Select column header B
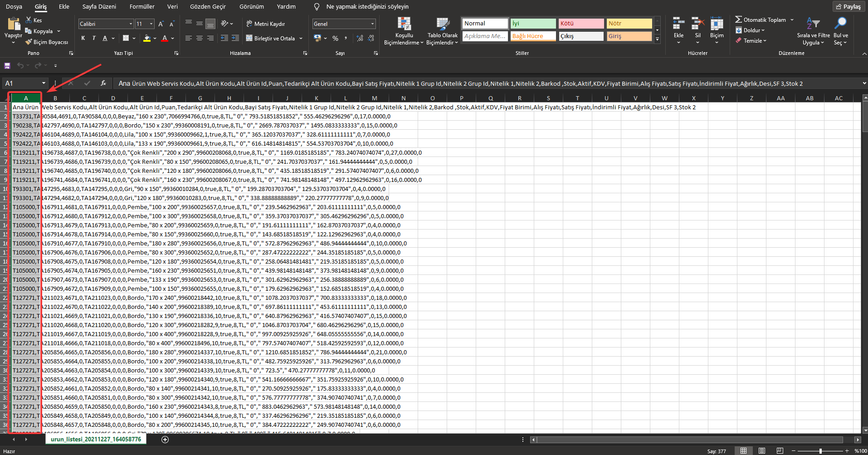 tap(55, 98)
